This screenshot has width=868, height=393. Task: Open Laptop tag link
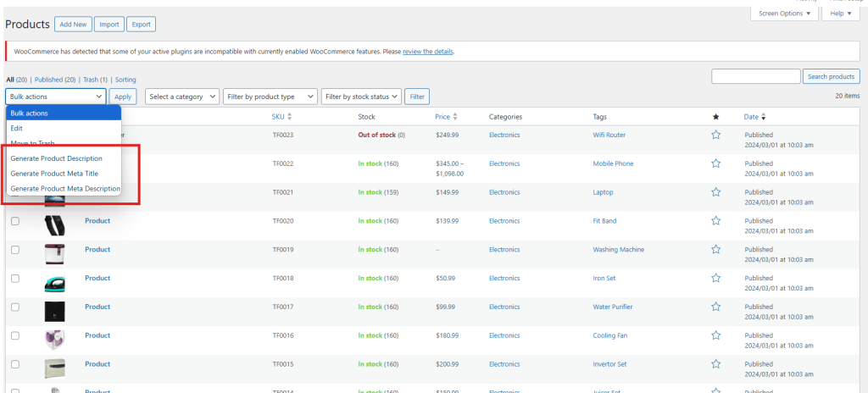pos(603,192)
